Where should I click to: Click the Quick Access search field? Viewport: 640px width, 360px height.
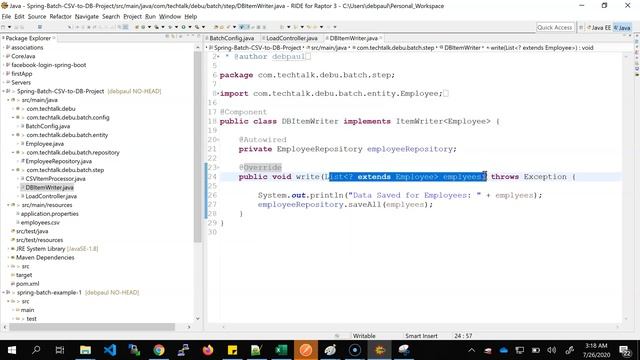click(554, 27)
